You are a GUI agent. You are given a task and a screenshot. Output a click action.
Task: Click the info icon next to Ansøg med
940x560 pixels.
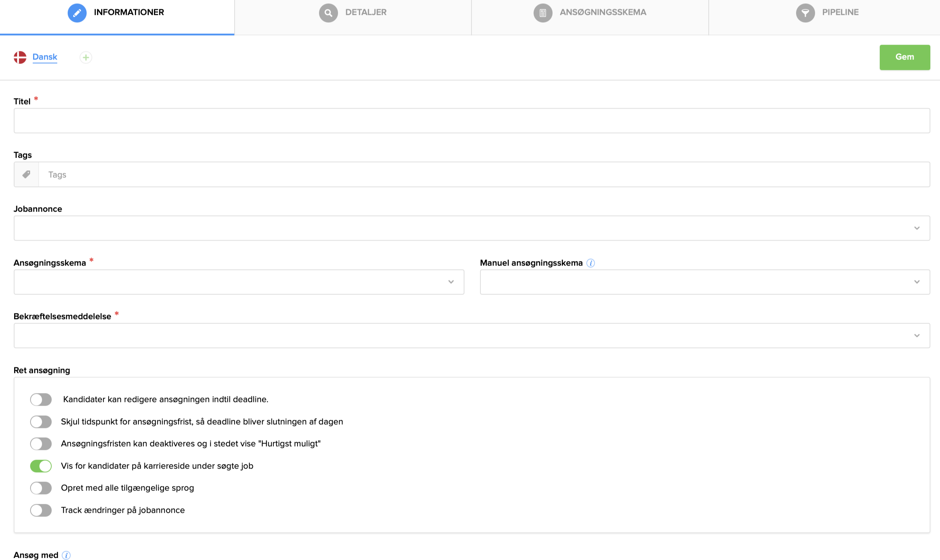(66, 555)
